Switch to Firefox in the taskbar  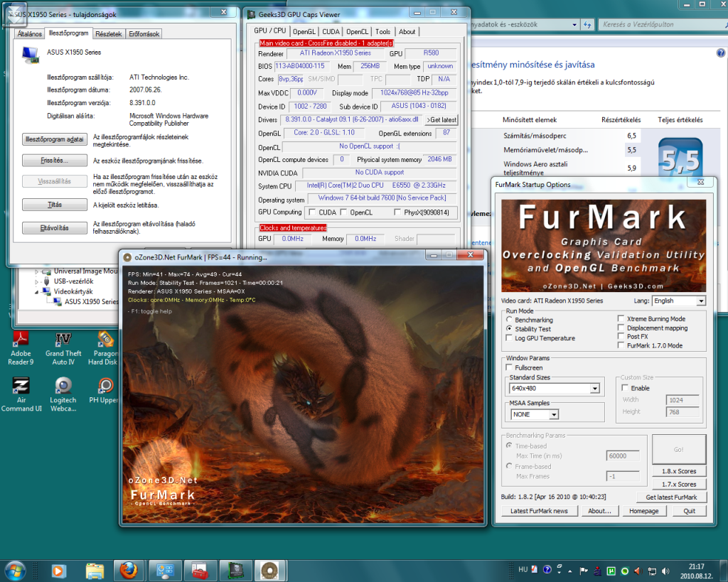click(x=129, y=571)
